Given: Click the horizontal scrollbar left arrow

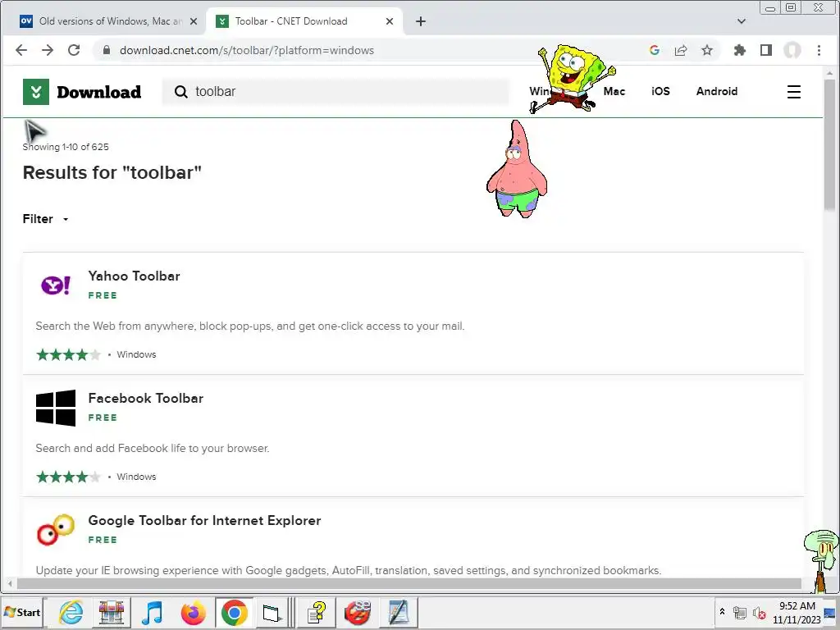Looking at the screenshot, I should 10,583.
